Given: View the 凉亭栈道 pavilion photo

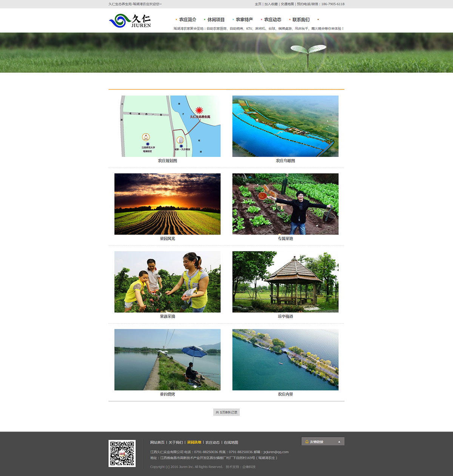Looking at the screenshot, I should [x=285, y=282].
